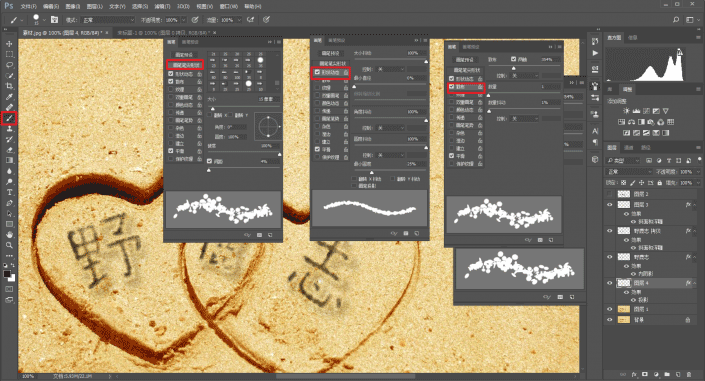Toggle Scattering checkbox in third brush panel
Image resolution: width=705 pixels, height=381 pixels.
coord(451,86)
